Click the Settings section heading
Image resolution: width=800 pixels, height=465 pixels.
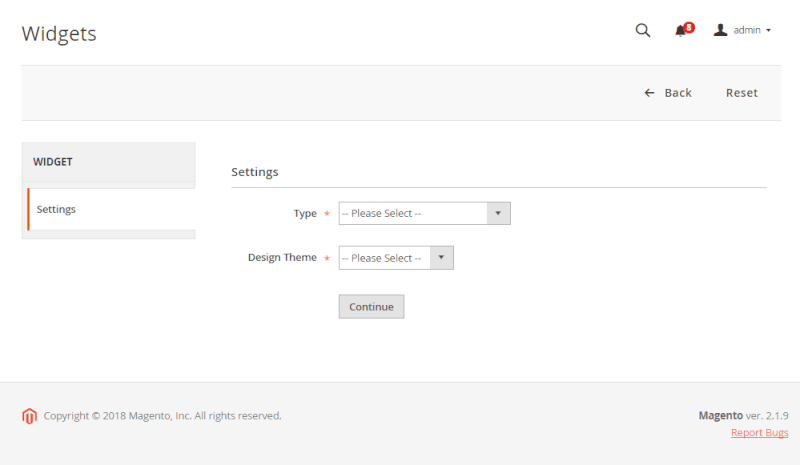click(x=255, y=172)
